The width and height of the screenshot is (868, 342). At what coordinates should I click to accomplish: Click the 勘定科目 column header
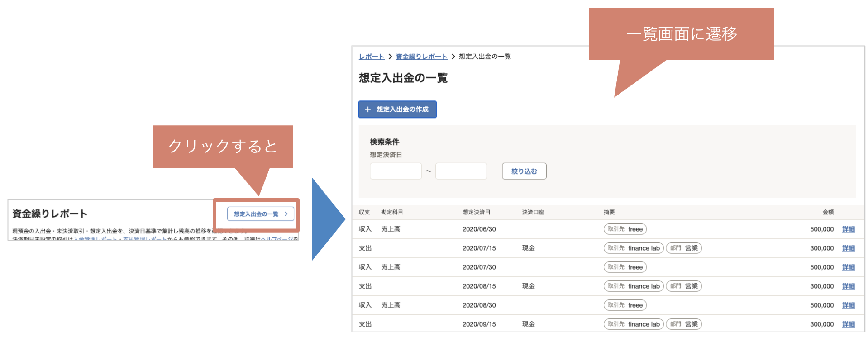point(392,212)
